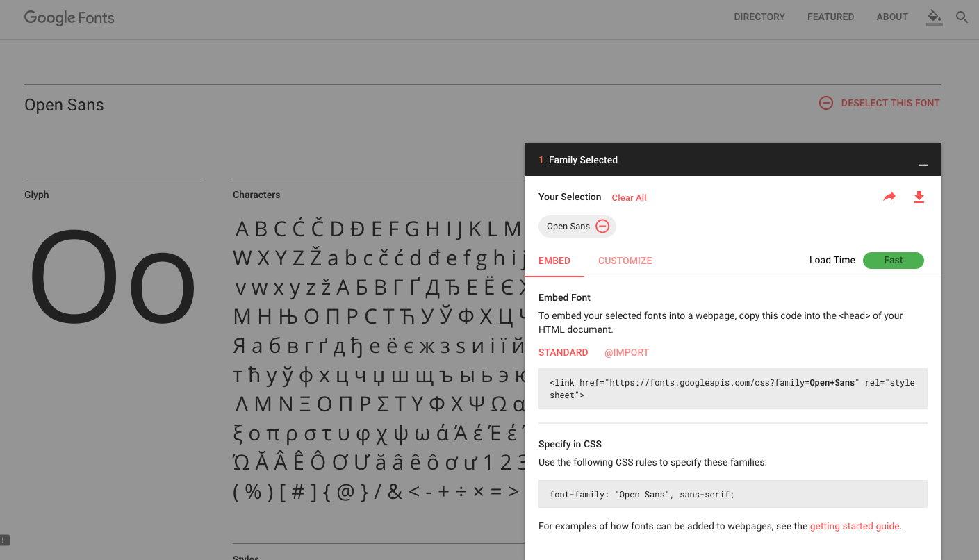Minimize the Family Selected drawer
The height and width of the screenshot is (560, 979).
point(923,165)
